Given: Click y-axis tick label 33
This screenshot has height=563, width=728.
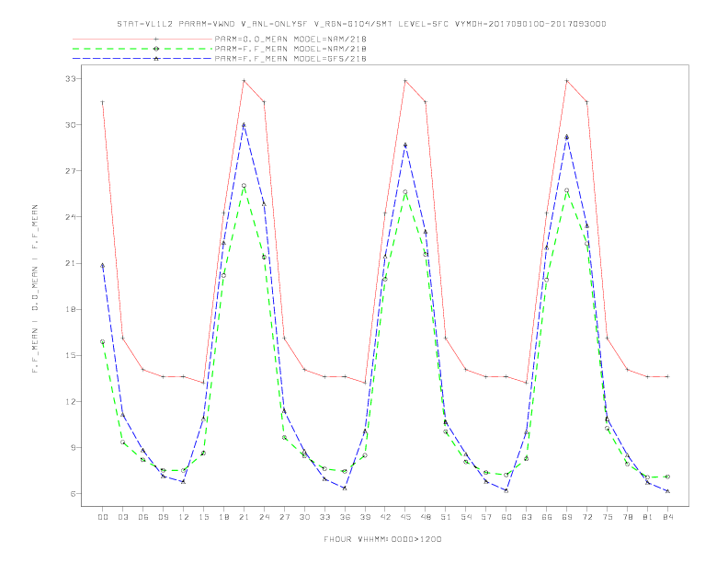Looking at the screenshot, I should click(x=70, y=79).
